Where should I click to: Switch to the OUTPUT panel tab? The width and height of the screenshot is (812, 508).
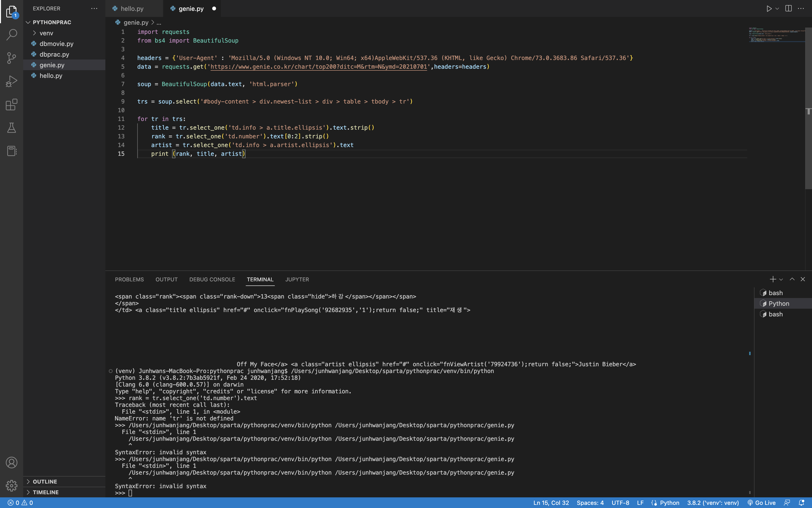(167, 280)
